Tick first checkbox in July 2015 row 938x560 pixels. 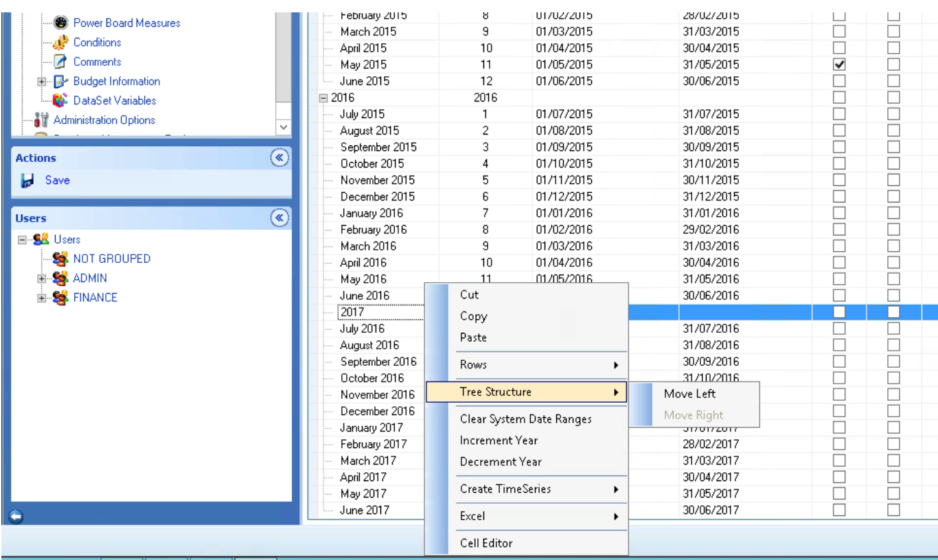point(838,114)
